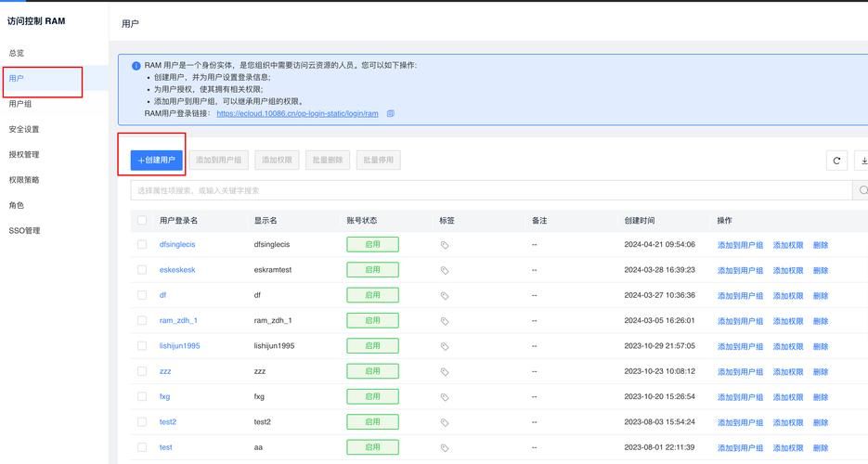Open 用户组 in the sidebar
Screen dimensions: 868x464
tap(19, 104)
